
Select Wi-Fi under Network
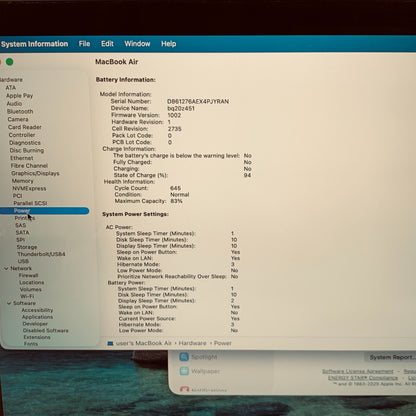(27, 296)
